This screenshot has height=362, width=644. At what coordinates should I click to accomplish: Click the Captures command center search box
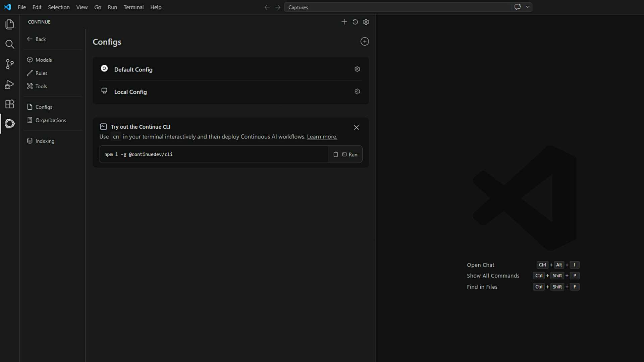pos(397,7)
